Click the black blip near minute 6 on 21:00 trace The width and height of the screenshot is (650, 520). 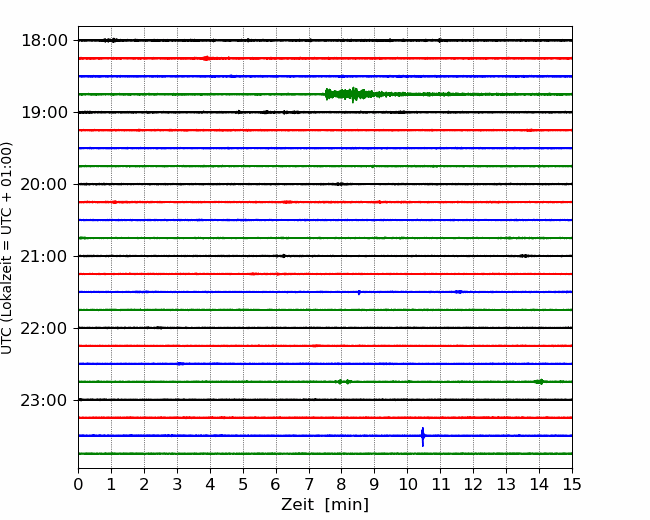coord(283,256)
